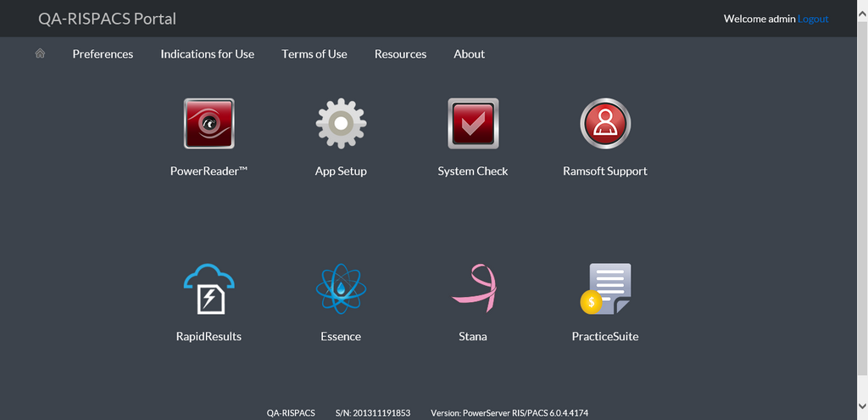
Task: Launch RapidResults cloud icon
Action: tap(209, 288)
